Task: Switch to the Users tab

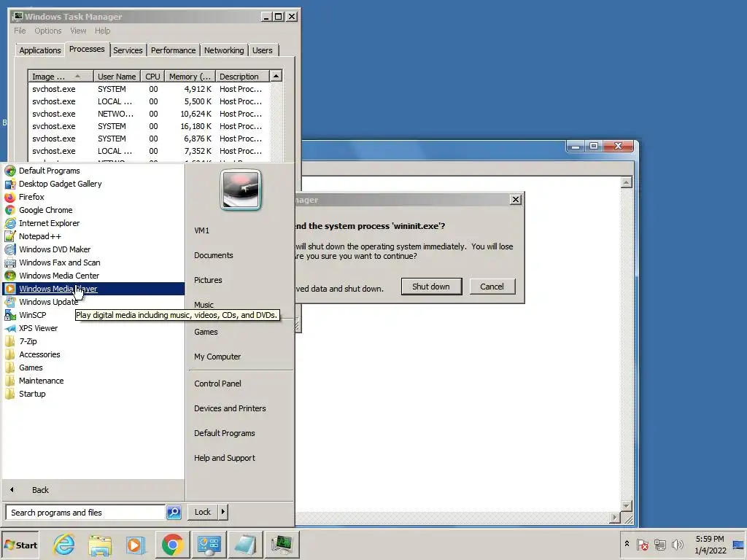Action: click(x=263, y=50)
